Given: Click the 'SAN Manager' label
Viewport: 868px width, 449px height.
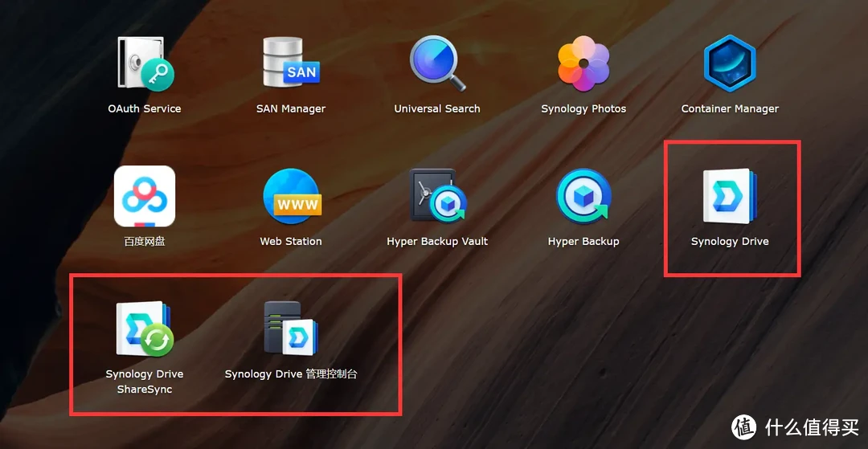Looking at the screenshot, I should [291, 109].
